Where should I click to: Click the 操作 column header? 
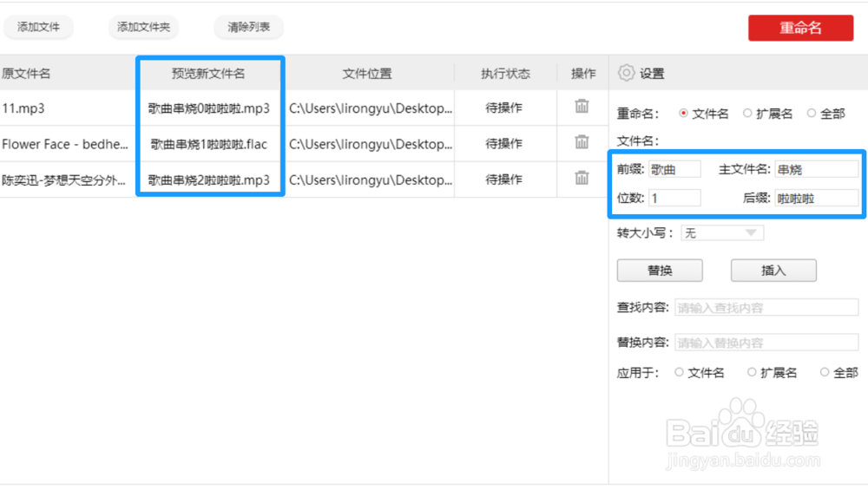(x=583, y=74)
